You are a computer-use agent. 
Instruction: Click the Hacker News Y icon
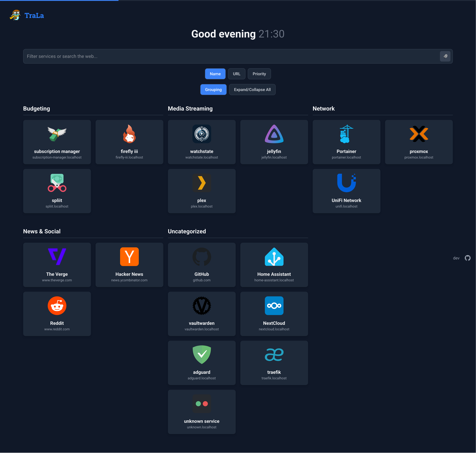(129, 257)
